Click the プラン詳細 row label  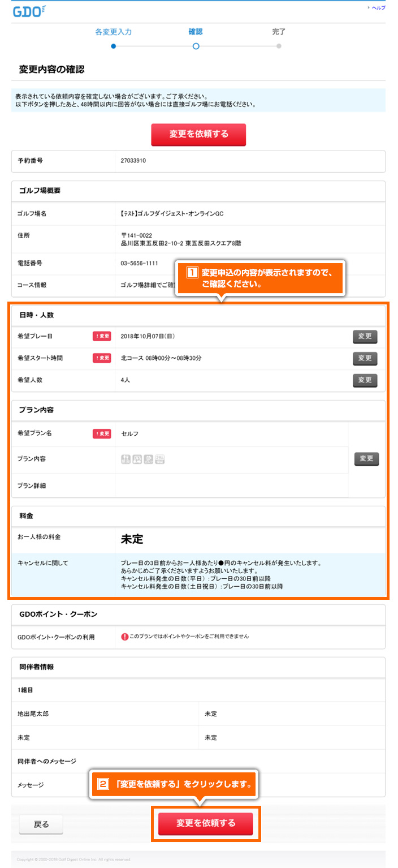(x=32, y=486)
